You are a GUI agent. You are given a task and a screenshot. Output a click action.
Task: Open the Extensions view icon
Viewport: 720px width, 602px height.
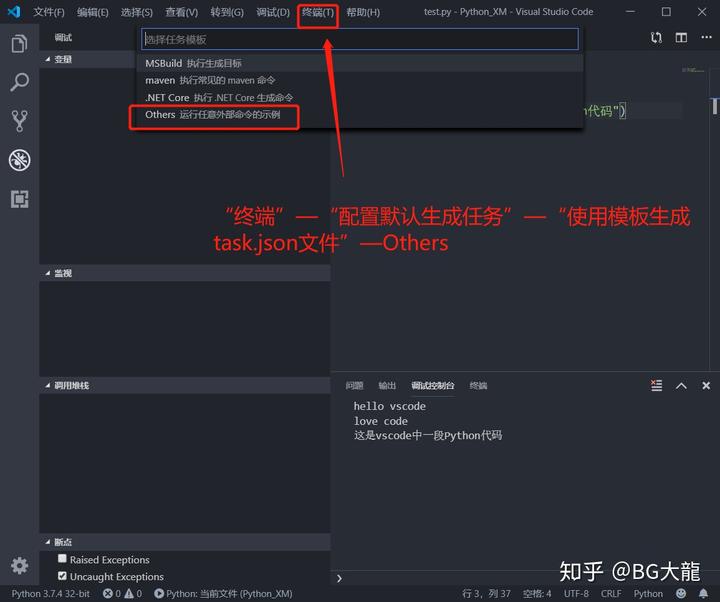(19, 199)
